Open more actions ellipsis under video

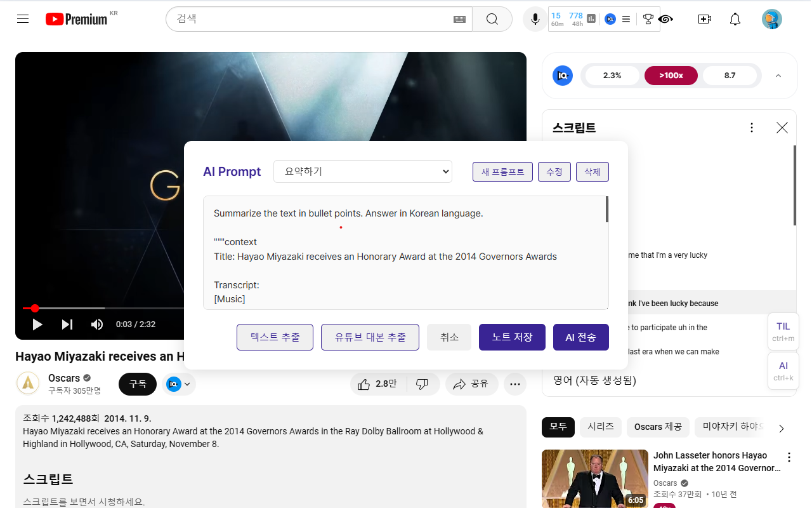(515, 384)
